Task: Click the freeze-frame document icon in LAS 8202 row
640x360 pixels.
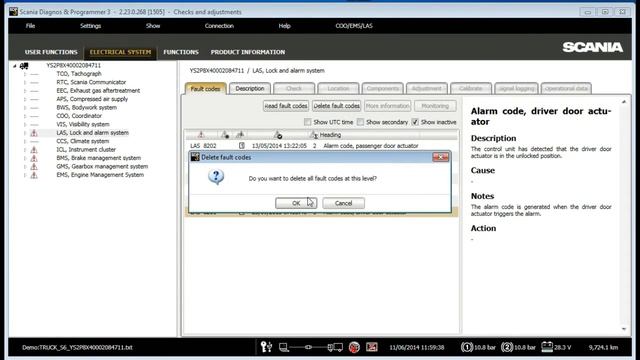Action: [x=242, y=146]
